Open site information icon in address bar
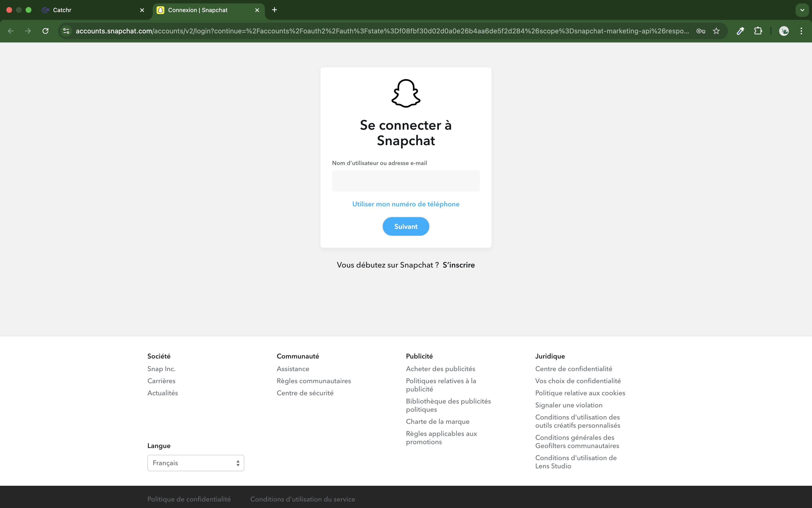The width and height of the screenshot is (812, 508). pyautogui.click(x=66, y=31)
